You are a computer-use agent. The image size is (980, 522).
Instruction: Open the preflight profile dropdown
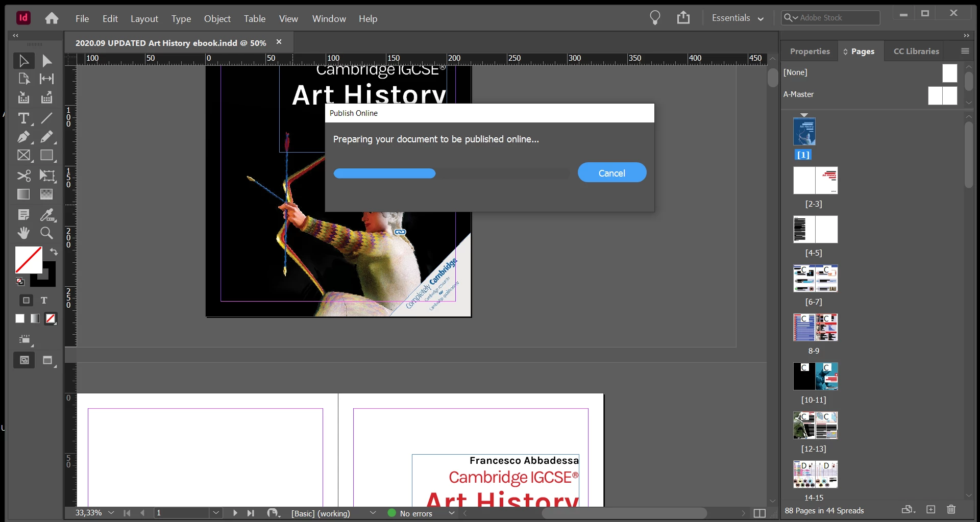pos(373,513)
